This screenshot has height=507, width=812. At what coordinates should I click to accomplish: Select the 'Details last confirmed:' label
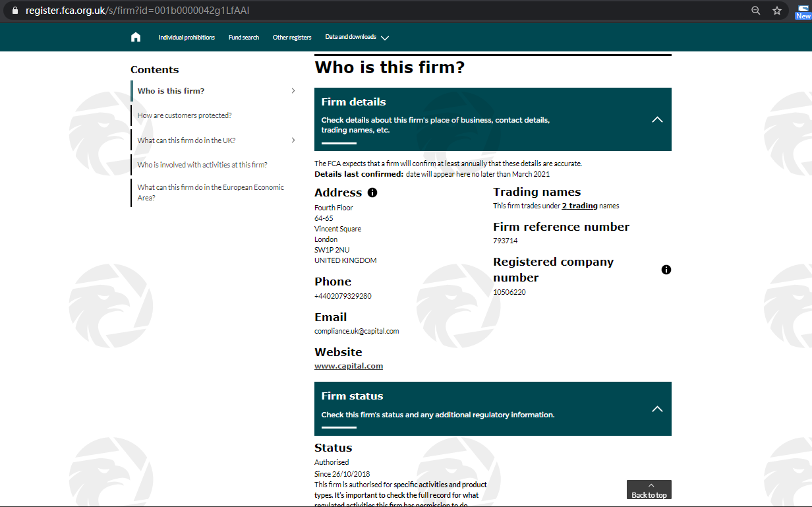(359, 174)
